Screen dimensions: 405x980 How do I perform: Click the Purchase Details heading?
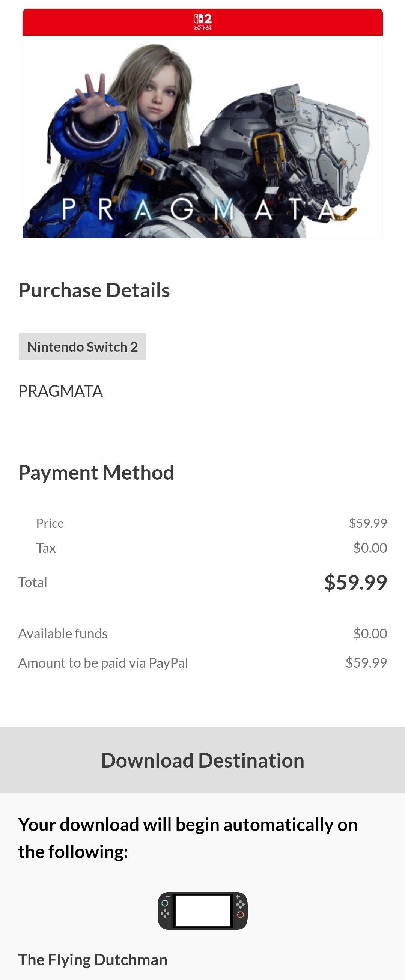coord(94,290)
